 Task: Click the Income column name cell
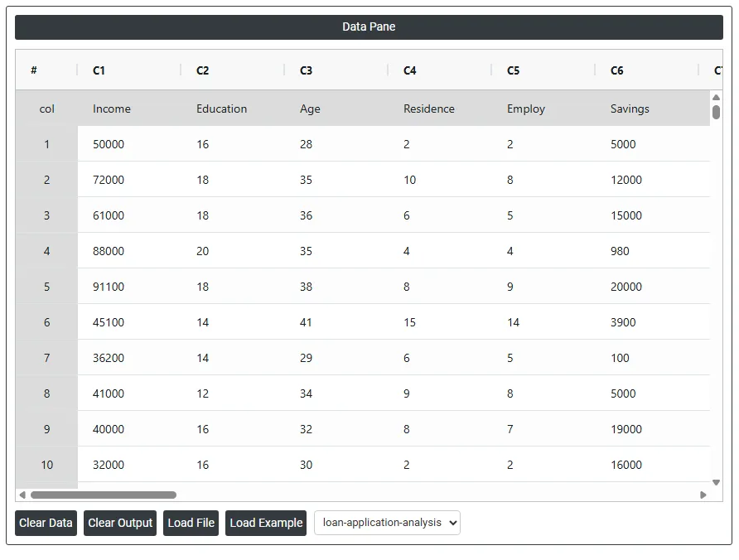129,109
